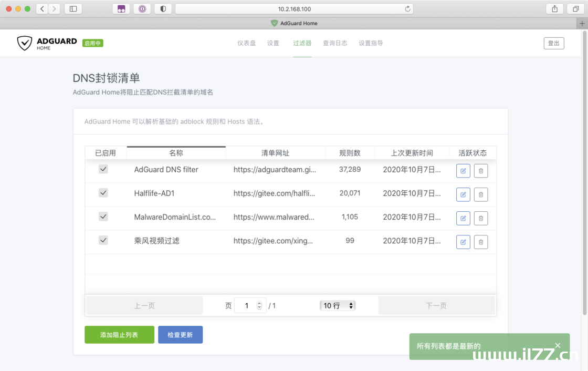The image size is (588, 371).
Task: Go forward in Safari history
Action: pyautogui.click(x=55, y=8)
